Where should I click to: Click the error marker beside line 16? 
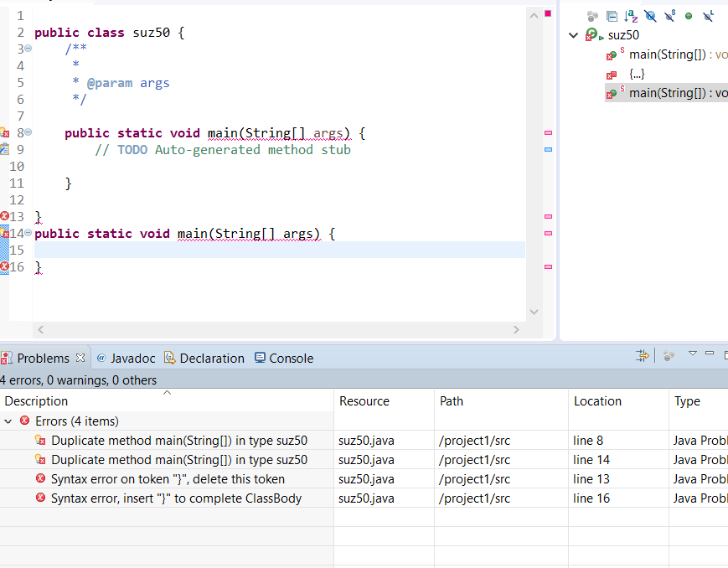click(x=4, y=266)
